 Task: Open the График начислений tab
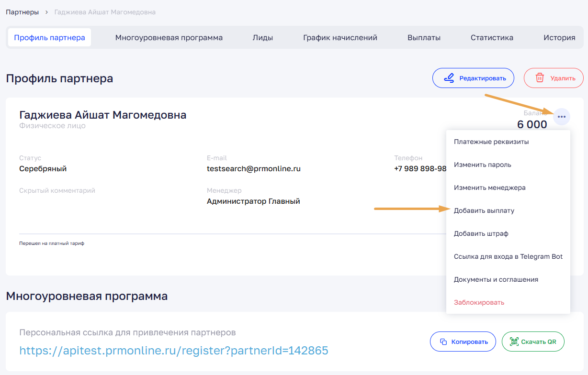pos(340,37)
